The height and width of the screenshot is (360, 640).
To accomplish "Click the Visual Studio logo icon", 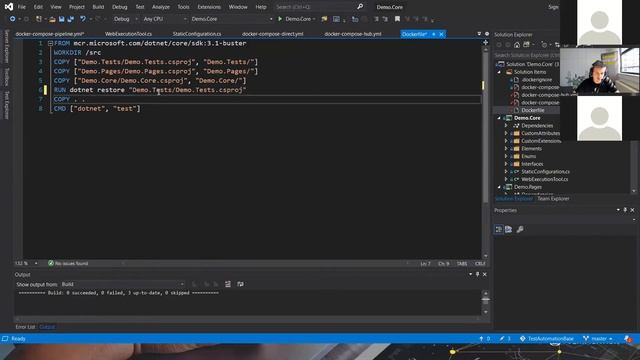I will click(x=9, y=7).
